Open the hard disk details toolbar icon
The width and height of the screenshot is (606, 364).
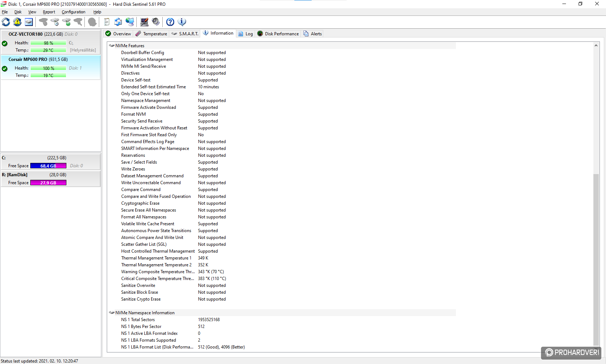click(29, 22)
